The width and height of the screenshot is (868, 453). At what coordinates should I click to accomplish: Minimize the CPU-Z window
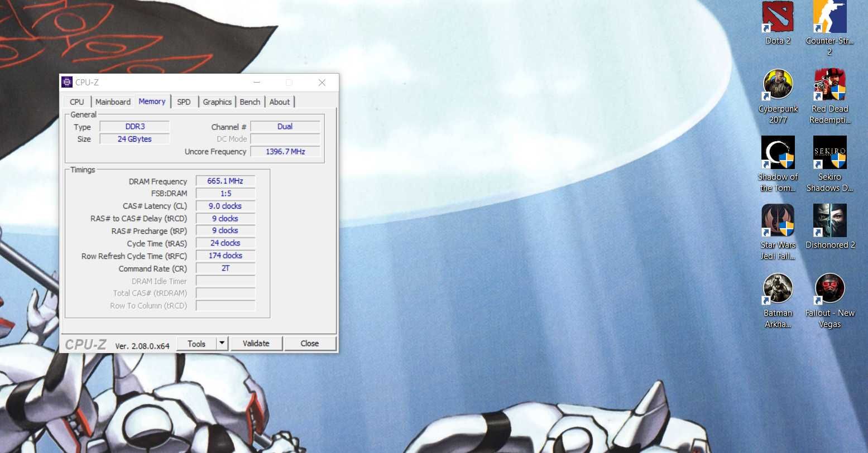click(x=257, y=82)
